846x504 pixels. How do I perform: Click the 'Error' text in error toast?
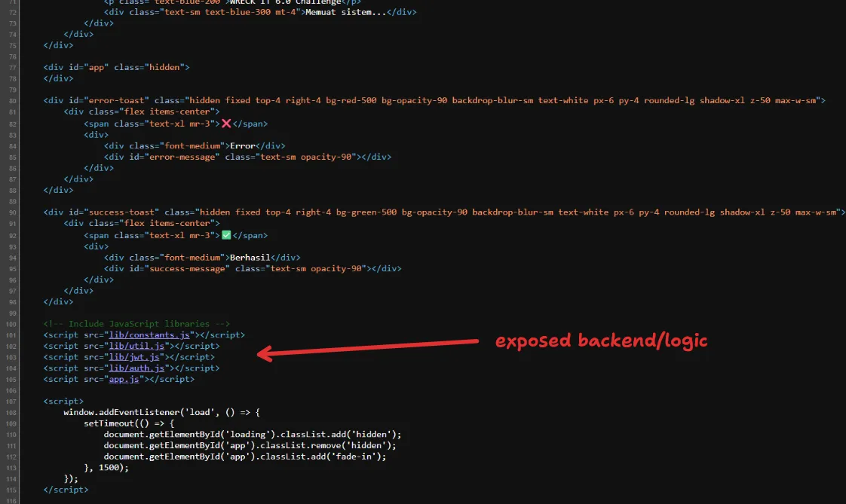coord(242,145)
